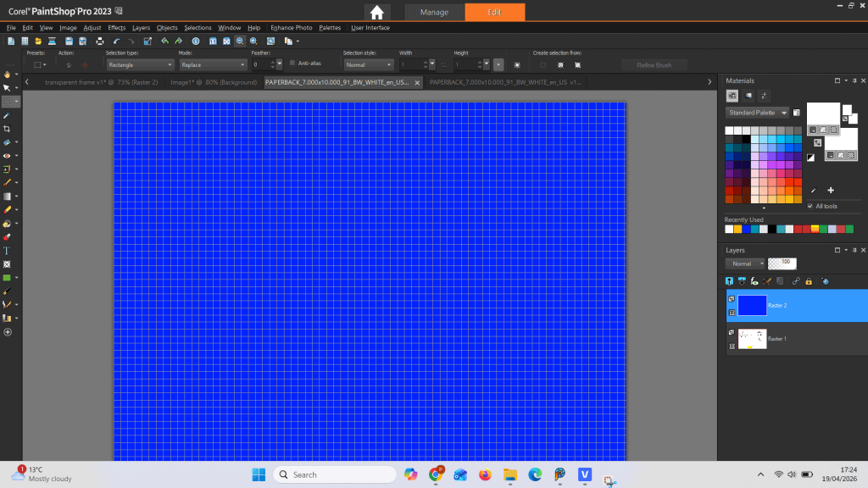Select the Raster 1 layer thumbnail
Viewport: 868px width, 488px height.
[753, 339]
